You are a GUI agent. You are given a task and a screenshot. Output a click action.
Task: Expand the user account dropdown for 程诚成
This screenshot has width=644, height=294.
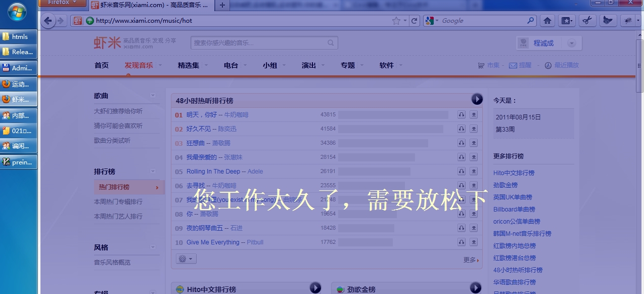(572, 44)
